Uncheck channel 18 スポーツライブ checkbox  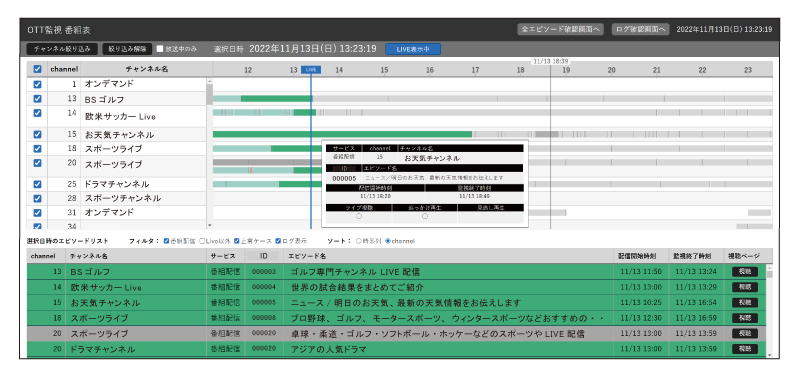(x=37, y=148)
